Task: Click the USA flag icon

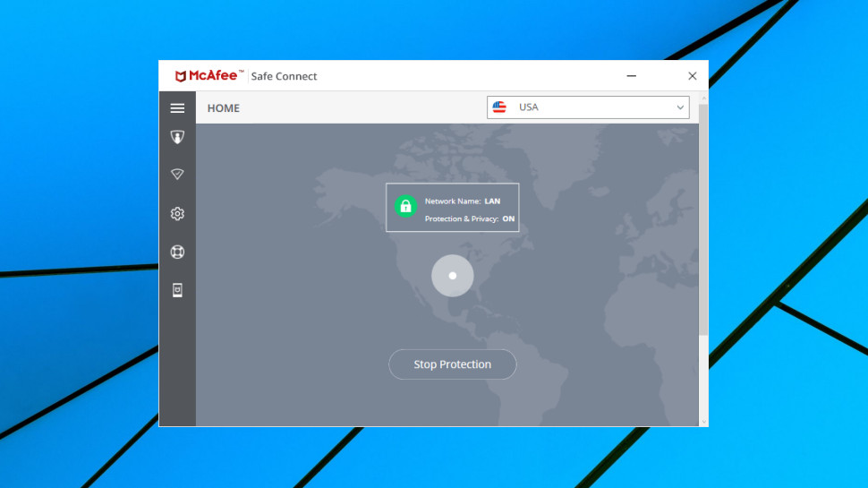Action: point(499,107)
